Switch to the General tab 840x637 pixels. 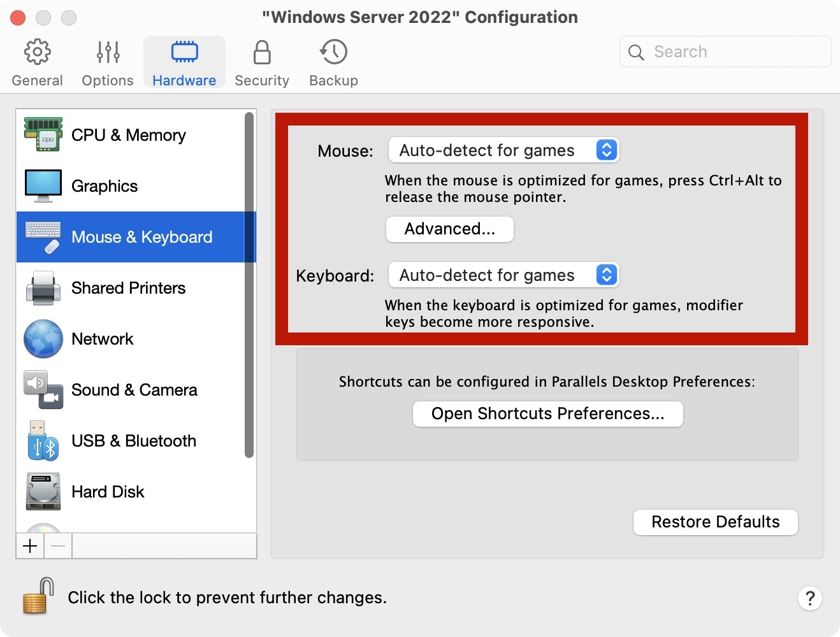coord(38,62)
